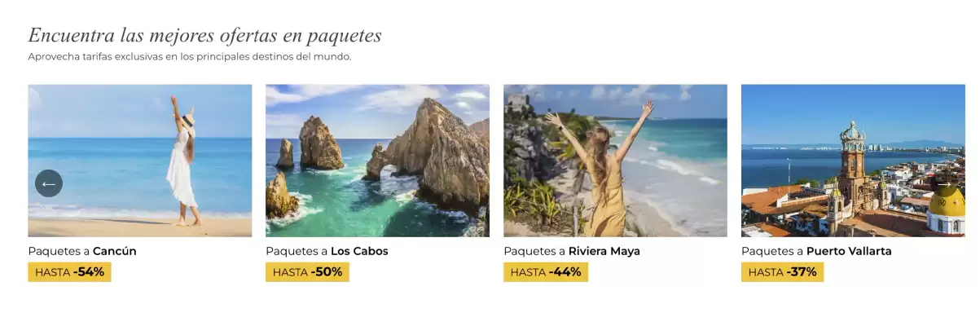
Task: Select the HASTA -37% offer badge
Action: 782,272
